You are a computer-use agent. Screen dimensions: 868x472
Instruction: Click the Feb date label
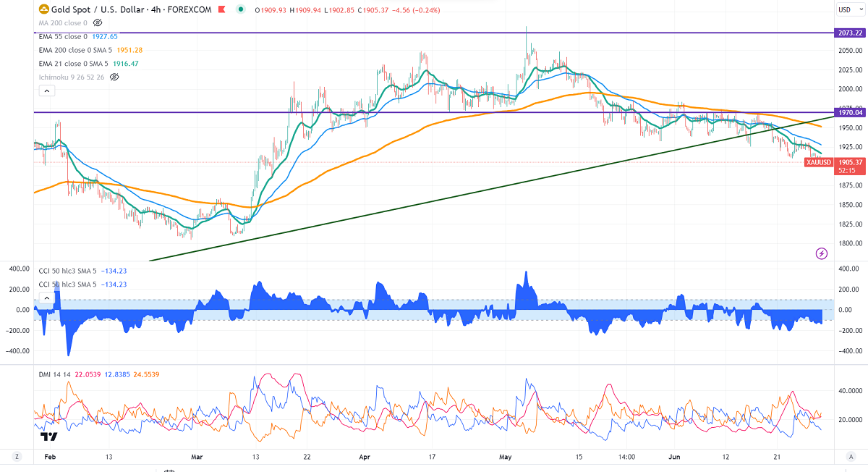(x=49, y=458)
